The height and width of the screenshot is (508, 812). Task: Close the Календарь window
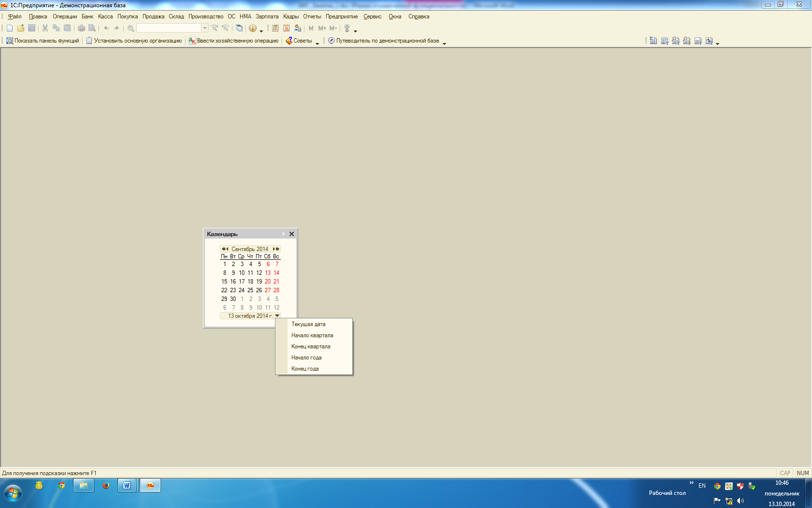(291, 234)
